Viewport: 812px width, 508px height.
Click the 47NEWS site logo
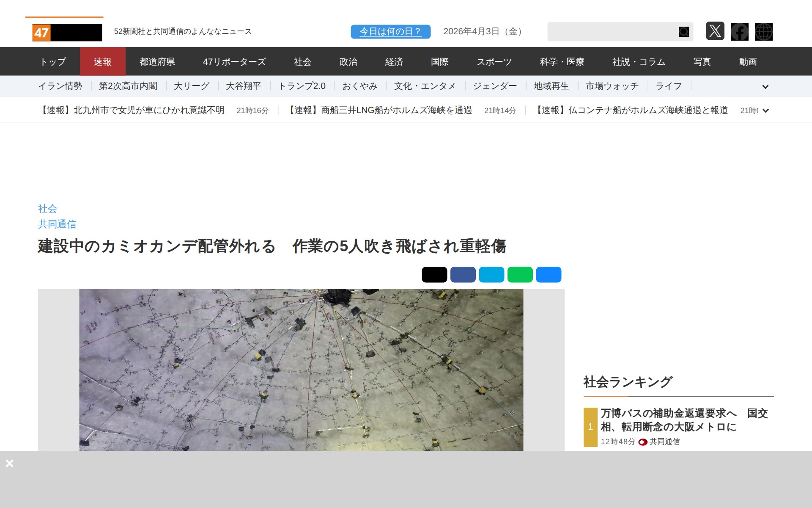pyautogui.click(x=67, y=32)
